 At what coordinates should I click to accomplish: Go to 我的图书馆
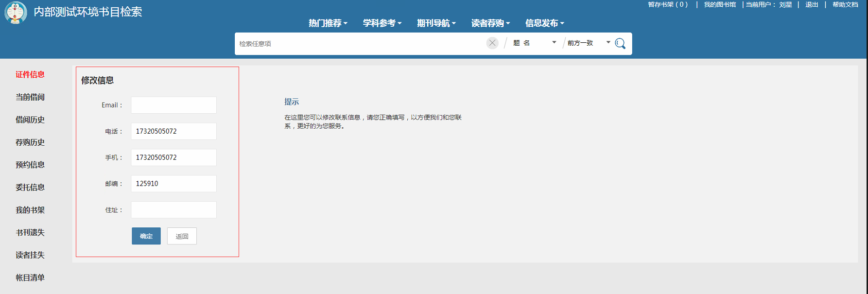(720, 4)
